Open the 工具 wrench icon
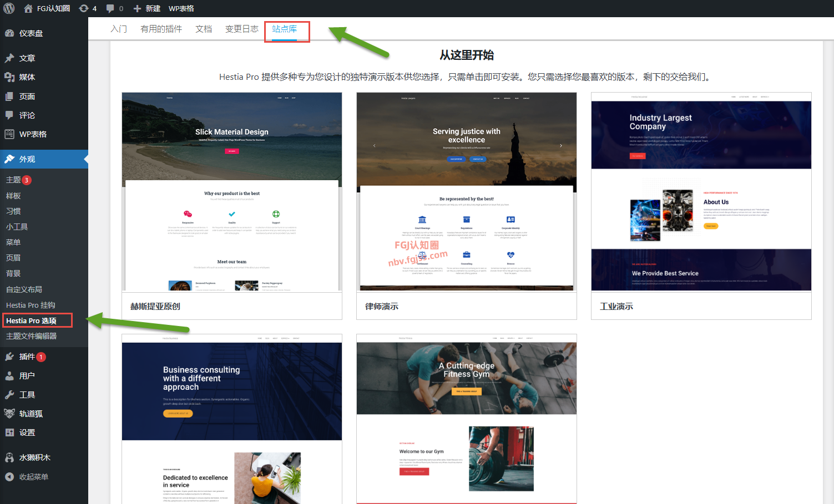The width and height of the screenshot is (834, 504). coord(9,395)
